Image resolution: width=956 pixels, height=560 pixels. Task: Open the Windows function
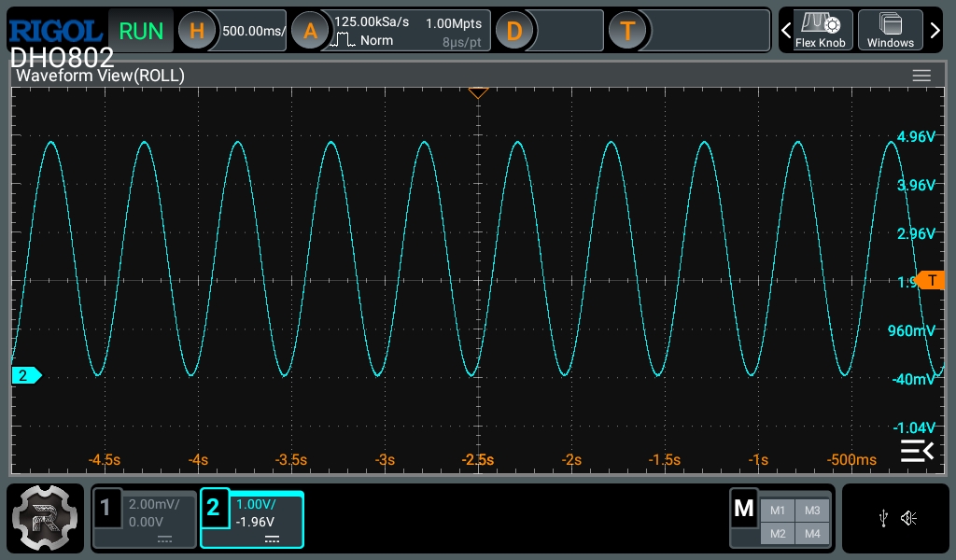(x=890, y=30)
